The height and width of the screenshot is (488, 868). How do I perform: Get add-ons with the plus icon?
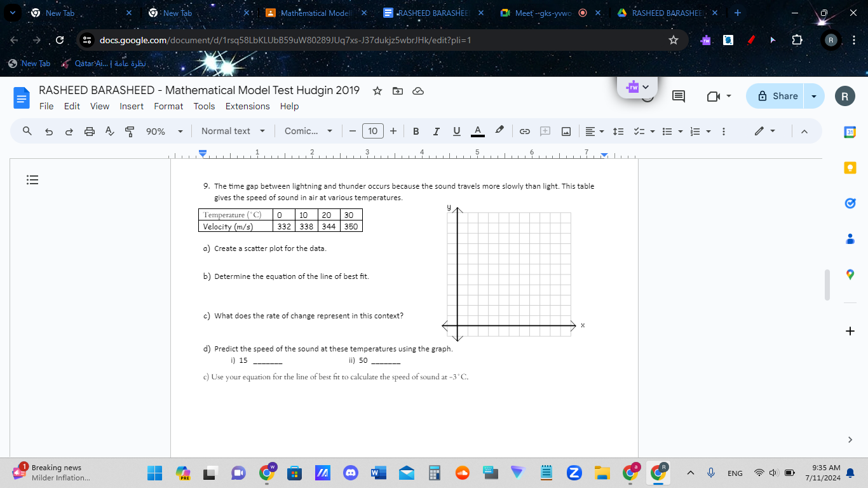850,331
